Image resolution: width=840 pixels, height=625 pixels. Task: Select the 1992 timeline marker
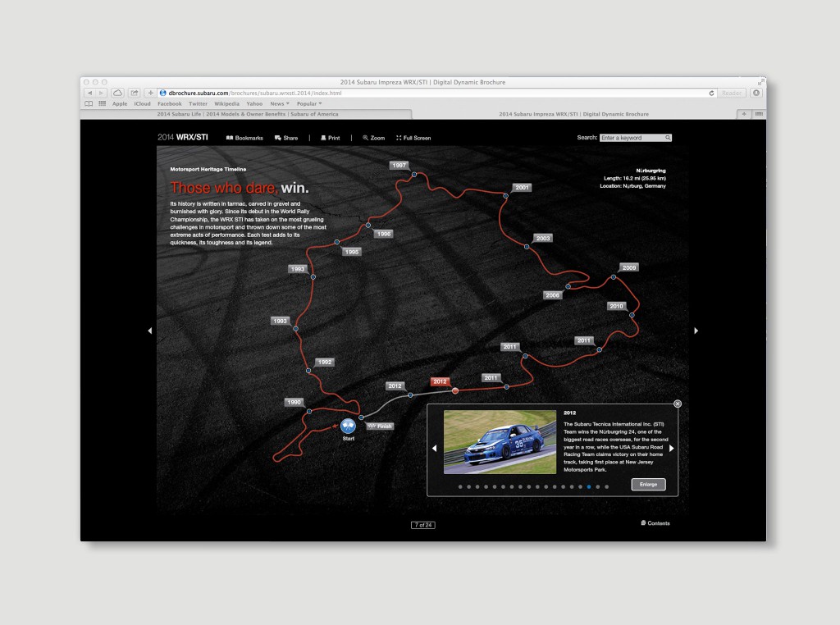coord(325,362)
